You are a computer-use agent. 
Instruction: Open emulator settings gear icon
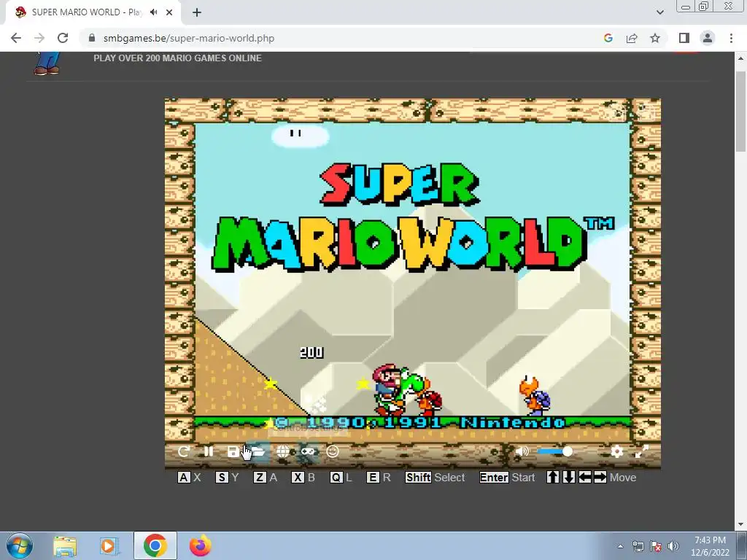pos(617,451)
